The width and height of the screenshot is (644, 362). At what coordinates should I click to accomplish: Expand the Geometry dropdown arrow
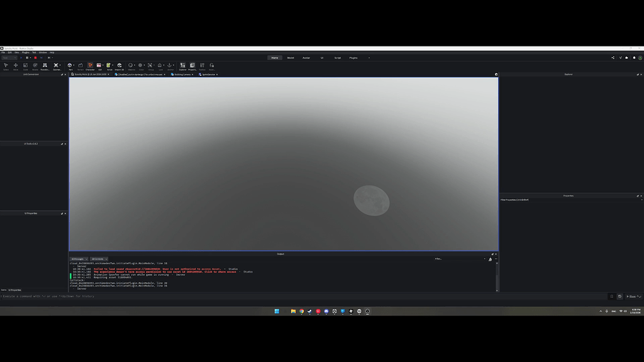tap(60, 65)
